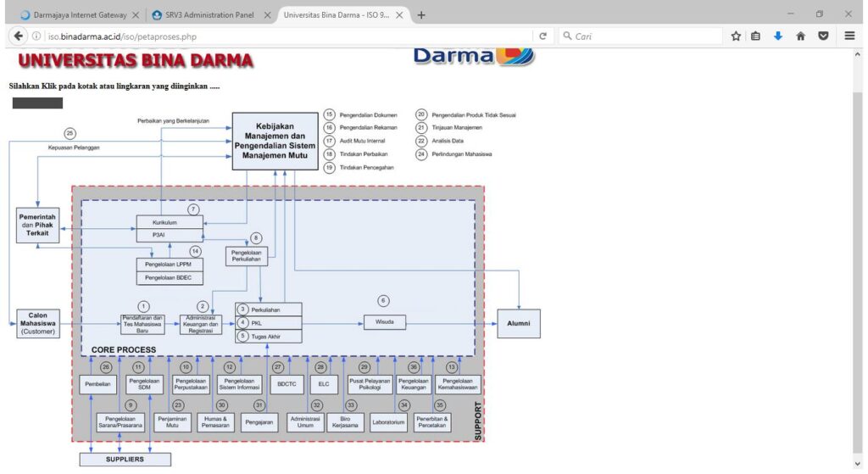Click the Cari search field
This screenshot has height=474, width=868.
(639, 36)
